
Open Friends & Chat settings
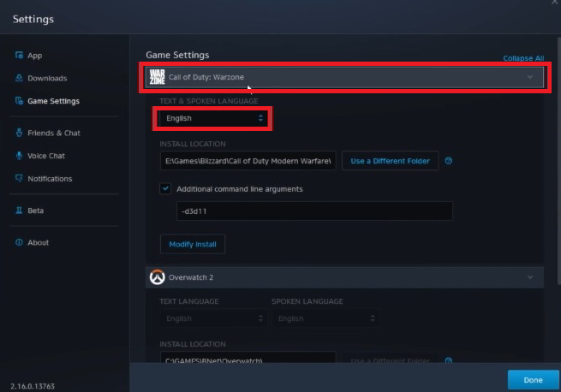tap(54, 133)
